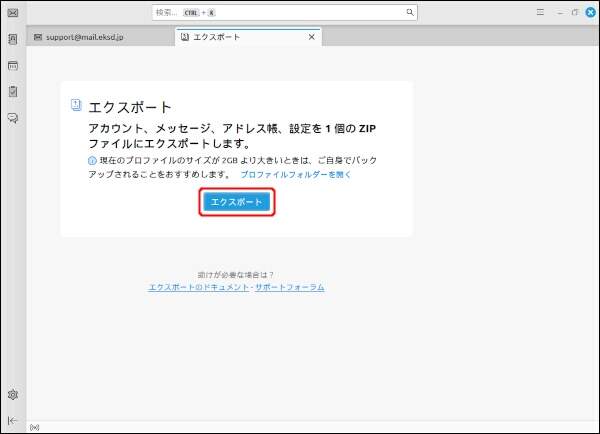Open プロファイルフォルダーを開く link

(x=295, y=175)
